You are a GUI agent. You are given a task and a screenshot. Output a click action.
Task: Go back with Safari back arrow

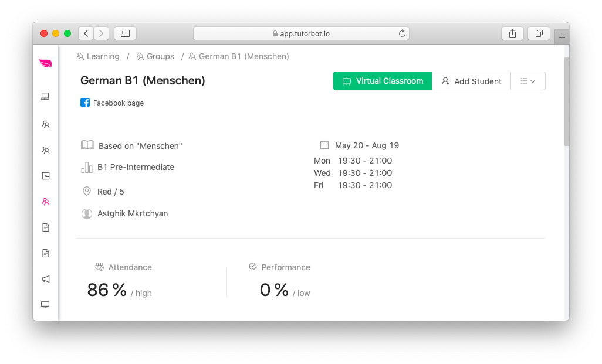86,33
